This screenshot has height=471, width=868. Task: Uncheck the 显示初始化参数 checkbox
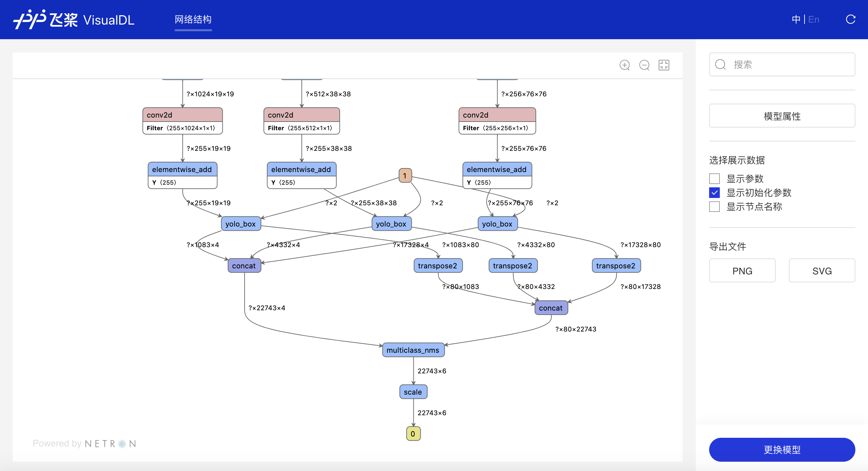(x=714, y=193)
